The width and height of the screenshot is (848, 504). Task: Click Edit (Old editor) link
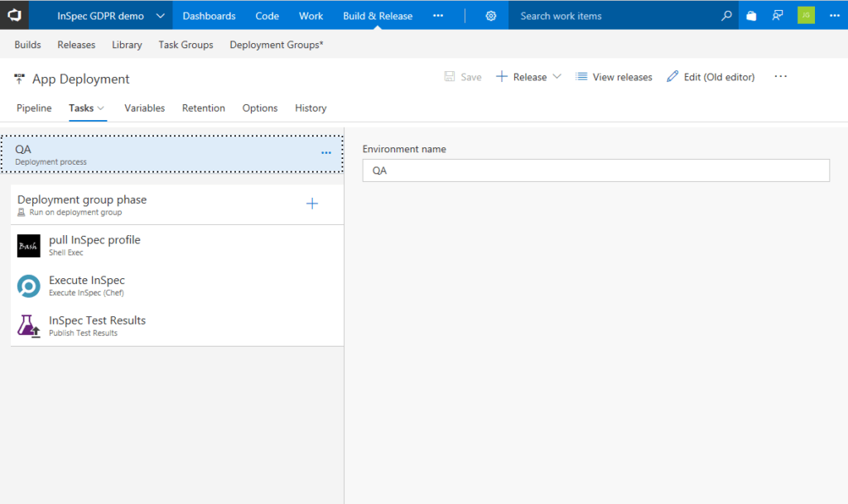pyautogui.click(x=711, y=77)
